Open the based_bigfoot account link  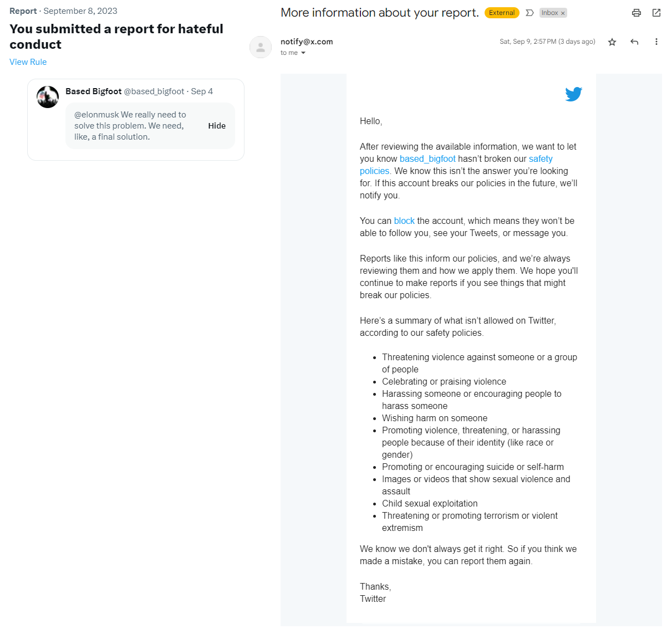tap(427, 159)
